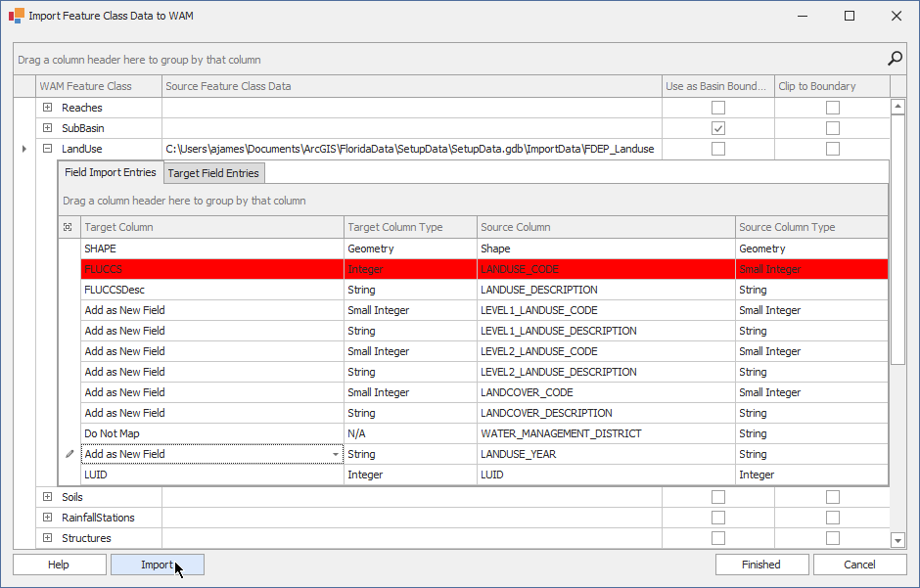The width and height of the screenshot is (920, 588).
Task: Expand the Structures row
Action: (48, 537)
